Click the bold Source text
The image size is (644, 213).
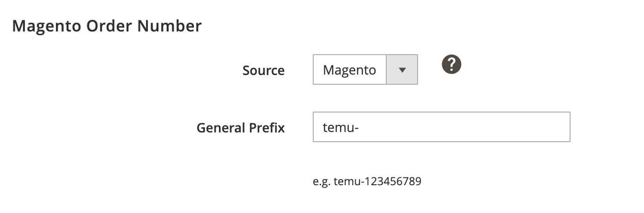tap(263, 70)
